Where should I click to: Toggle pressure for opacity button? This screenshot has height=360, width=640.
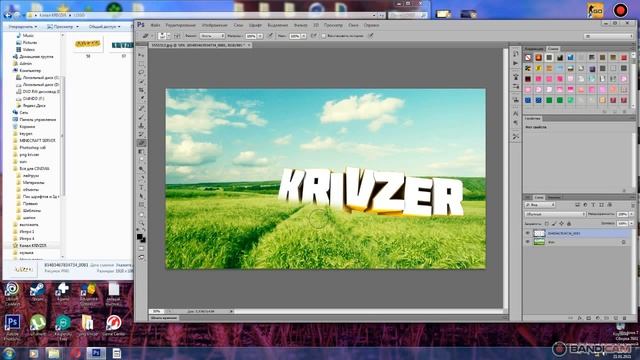pyautogui.click(x=270, y=36)
